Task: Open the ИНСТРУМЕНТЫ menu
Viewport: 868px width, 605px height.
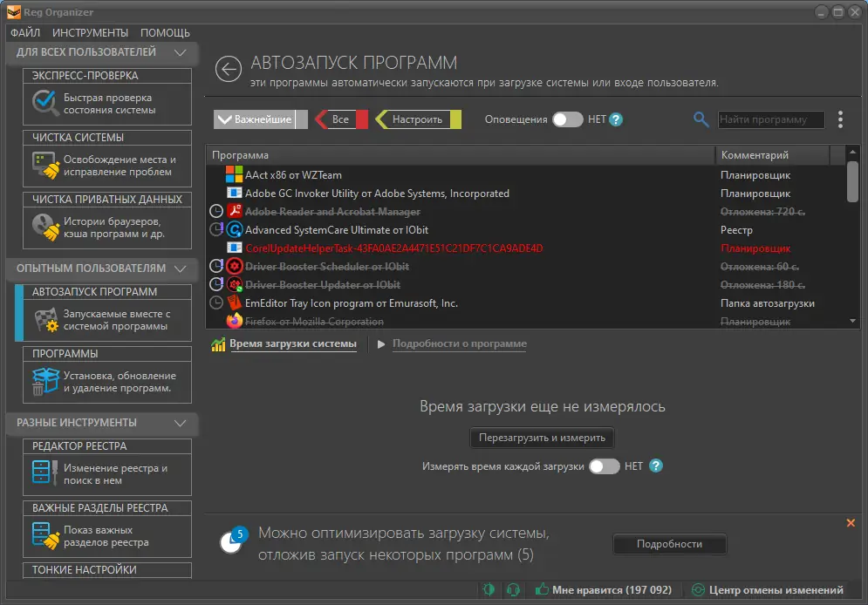Action: pyautogui.click(x=90, y=32)
